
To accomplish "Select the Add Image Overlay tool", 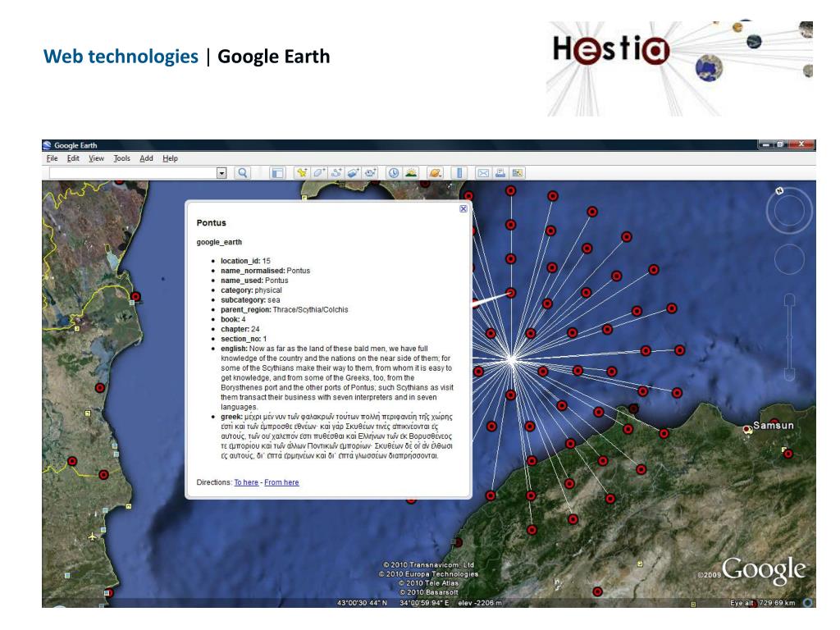I will [x=353, y=172].
